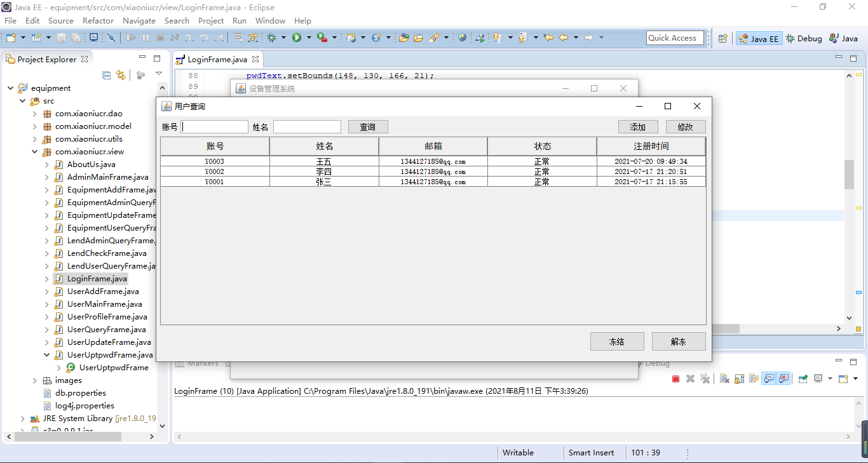The height and width of the screenshot is (463, 868).
Task: Toggle Link with Editor in Project Explorer
Action: pos(121,75)
